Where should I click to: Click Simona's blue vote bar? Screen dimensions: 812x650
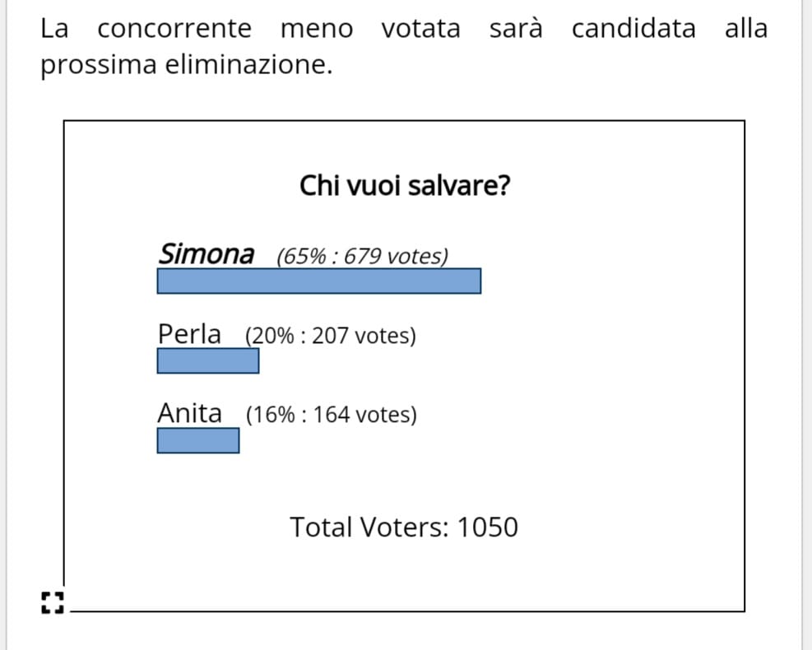[319, 281]
